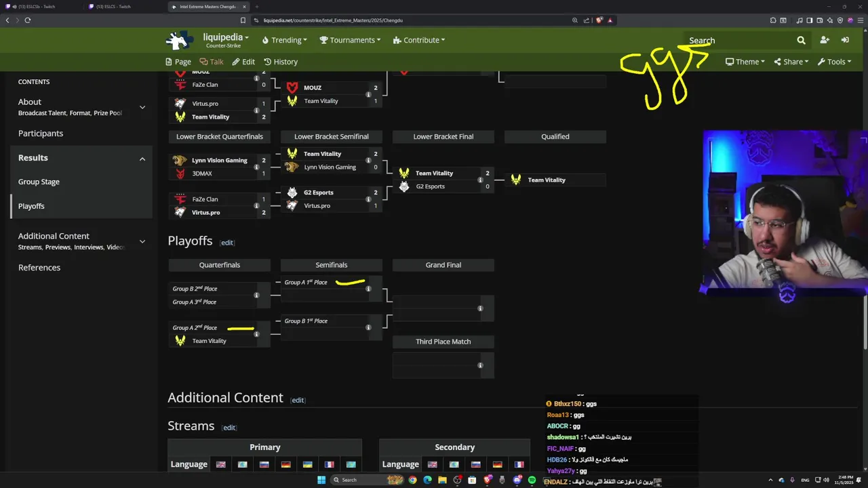Click the MOUZ team name in the upper bracket
The height and width of the screenshot is (488, 868).
[313, 87]
